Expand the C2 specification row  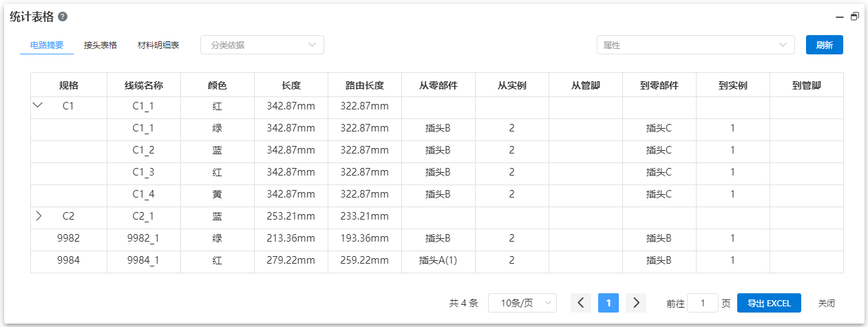39,215
